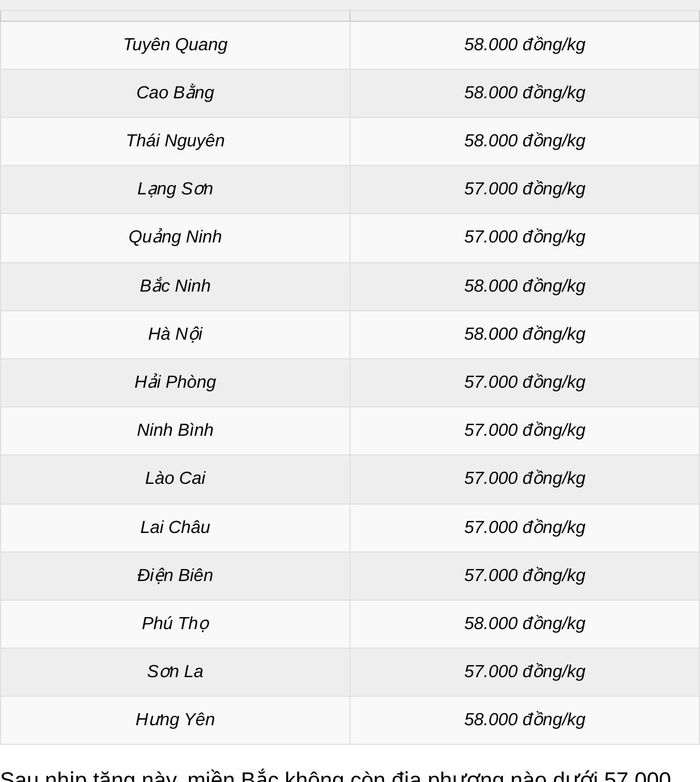Select the Quảng Ninh cell
This screenshot has width=700, height=782.
click(x=175, y=237)
